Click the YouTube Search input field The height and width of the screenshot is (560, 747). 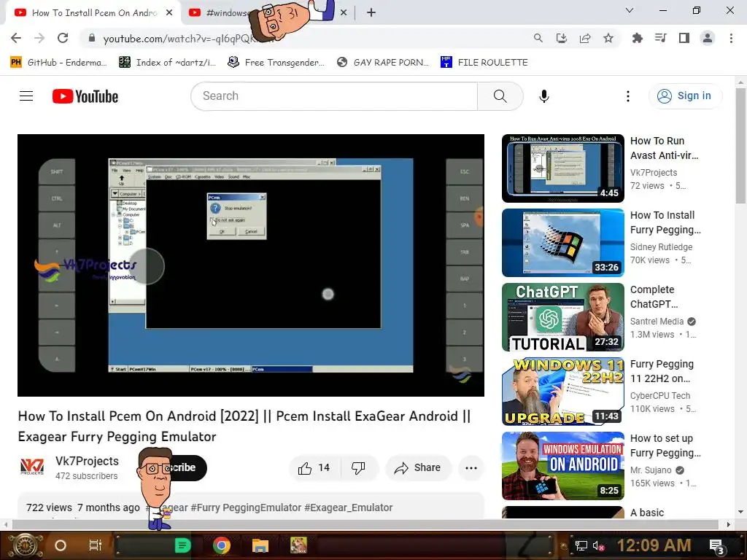click(x=334, y=96)
